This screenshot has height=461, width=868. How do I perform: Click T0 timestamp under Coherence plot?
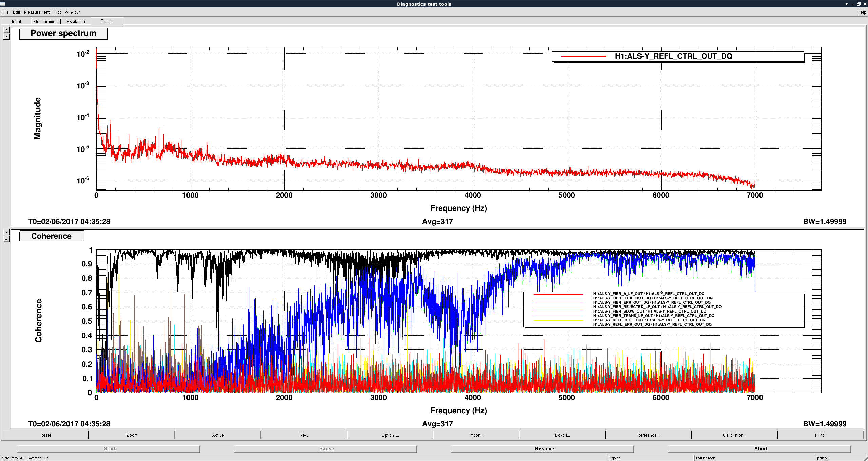tap(69, 424)
